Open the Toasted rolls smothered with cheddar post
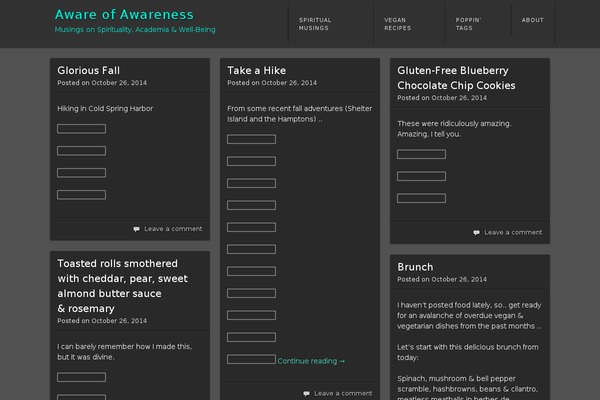 pyautogui.click(x=122, y=286)
